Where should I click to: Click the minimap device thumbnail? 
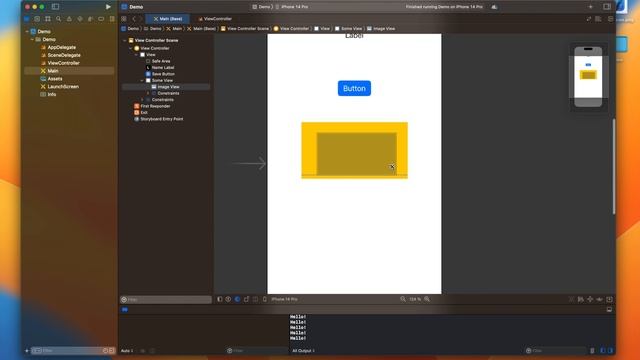point(588,77)
